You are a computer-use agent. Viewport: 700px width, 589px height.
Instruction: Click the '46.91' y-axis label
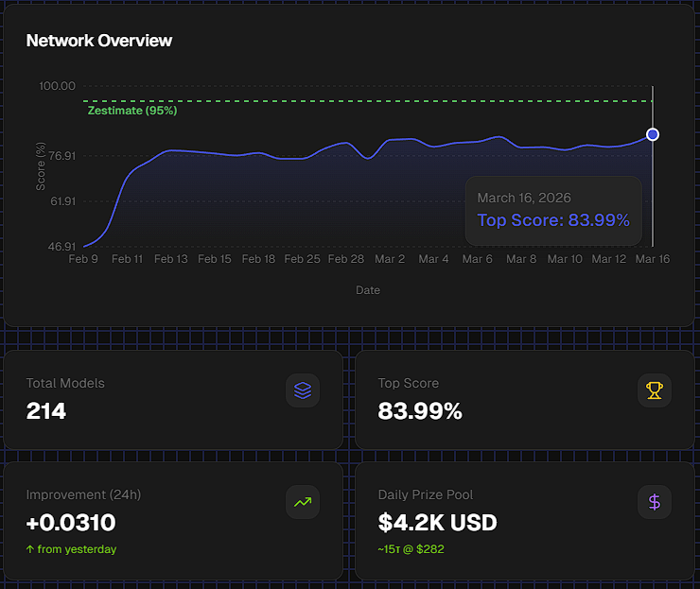pyautogui.click(x=62, y=247)
